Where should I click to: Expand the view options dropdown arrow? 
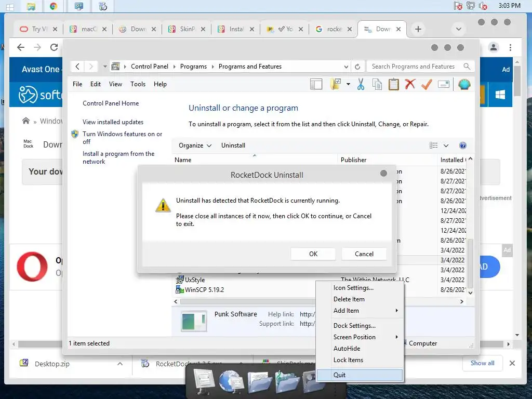pyautogui.click(x=446, y=145)
